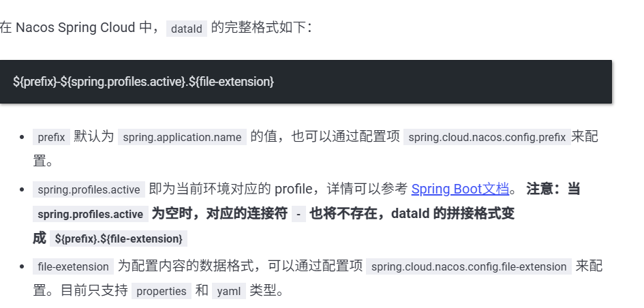Click the dataId inline code in intro sentence
Screen dimensions: 644x308
click(186, 29)
